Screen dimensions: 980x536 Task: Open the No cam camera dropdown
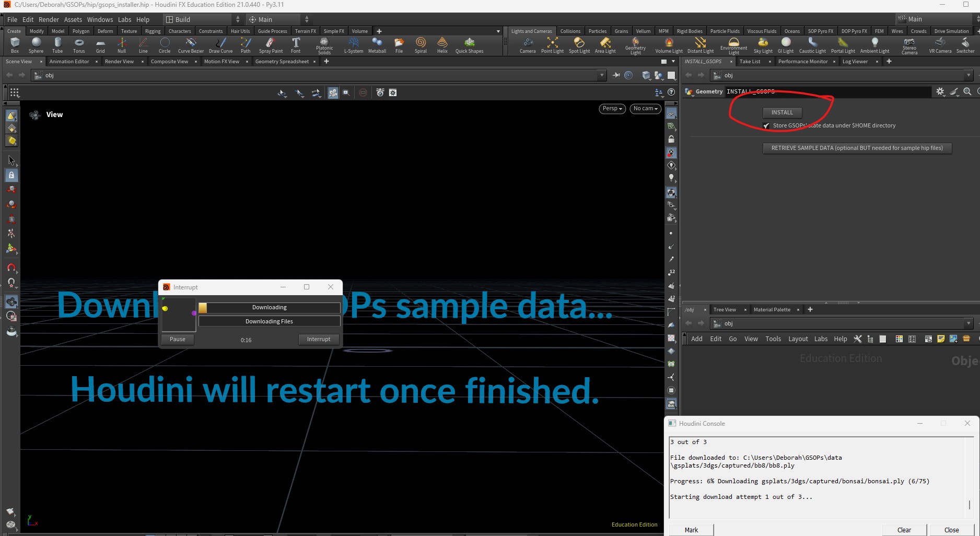pyautogui.click(x=645, y=109)
